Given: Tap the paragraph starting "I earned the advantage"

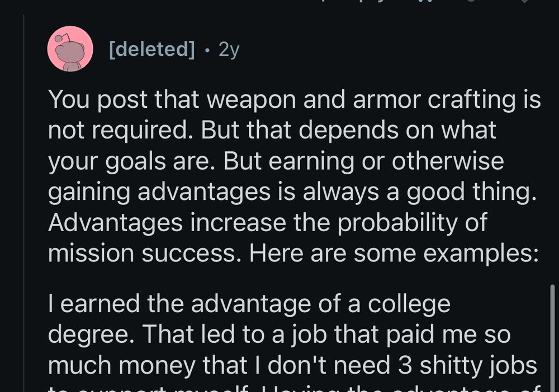Looking at the screenshot, I should point(291,335).
